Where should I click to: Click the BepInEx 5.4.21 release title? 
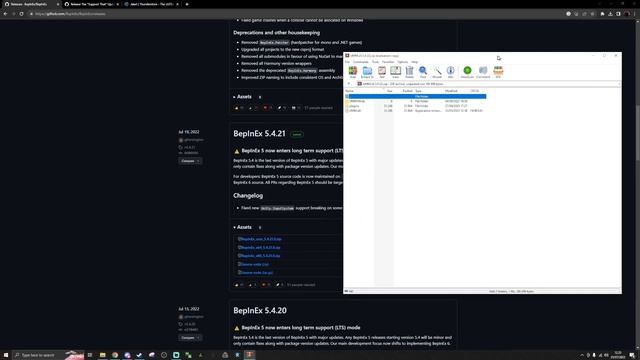(x=259, y=133)
